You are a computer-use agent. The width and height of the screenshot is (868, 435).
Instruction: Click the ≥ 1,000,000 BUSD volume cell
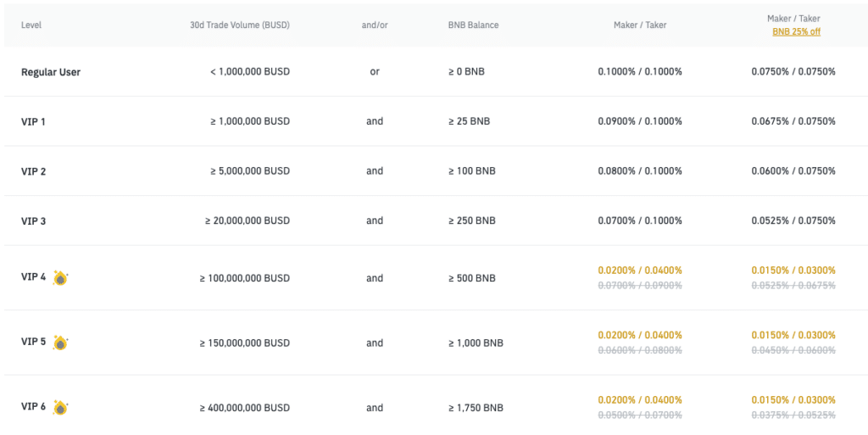click(x=250, y=121)
